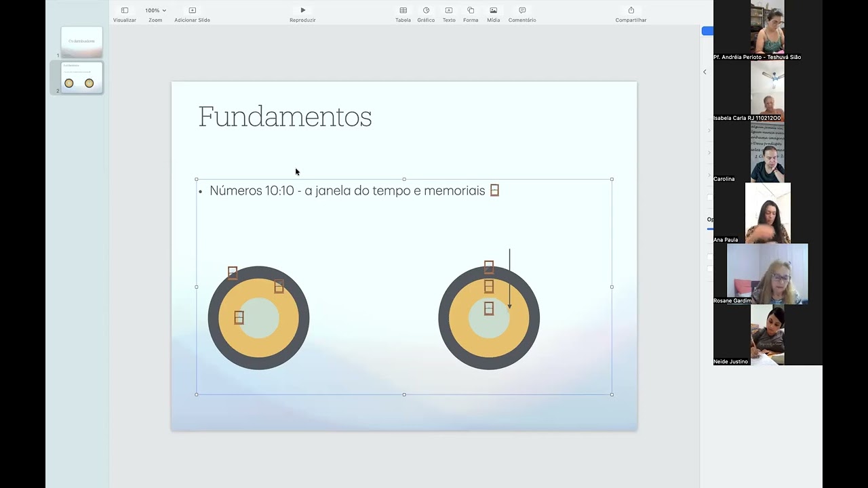Select slide 2 thumbnail in navigator

tap(81, 77)
